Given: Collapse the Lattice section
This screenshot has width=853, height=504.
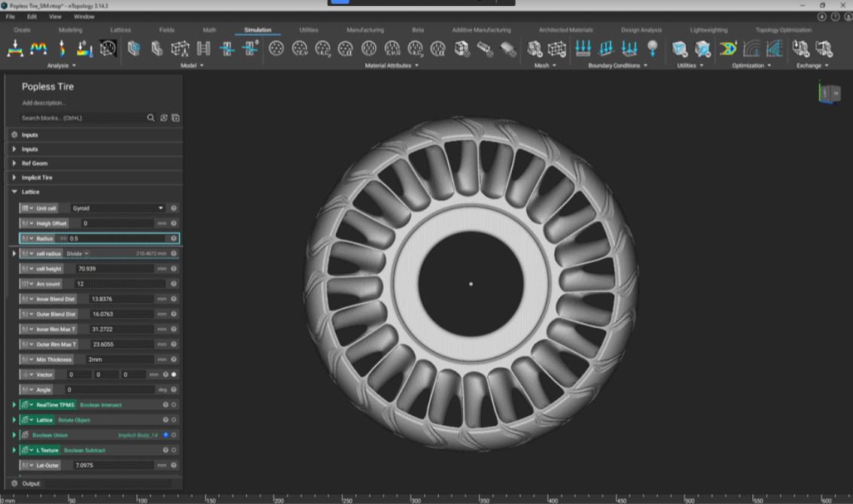Looking at the screenshot, I should [x=14, y=192].
